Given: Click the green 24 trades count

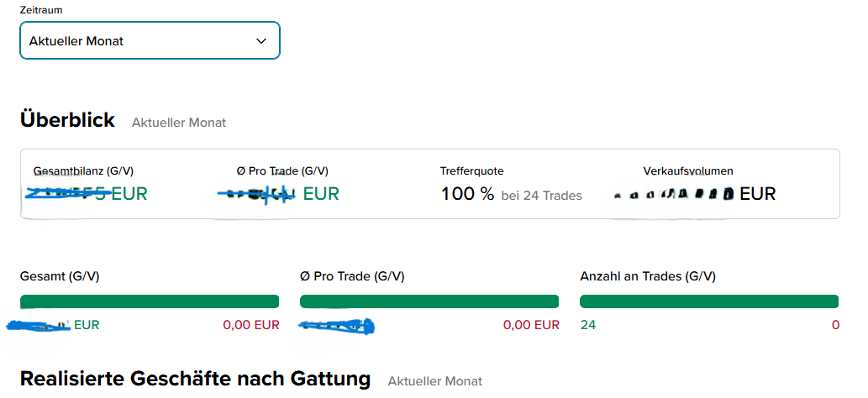Looking at the screenshot, I should click(588, 325).
